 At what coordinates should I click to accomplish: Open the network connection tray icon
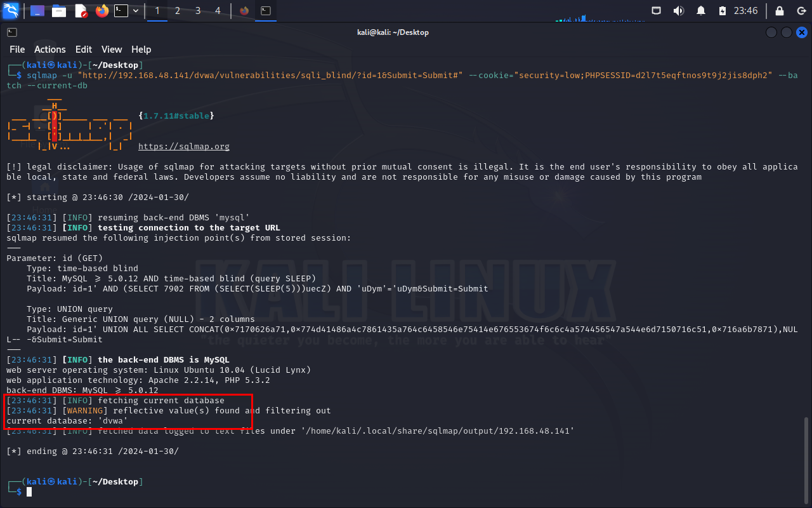(657, 11)
